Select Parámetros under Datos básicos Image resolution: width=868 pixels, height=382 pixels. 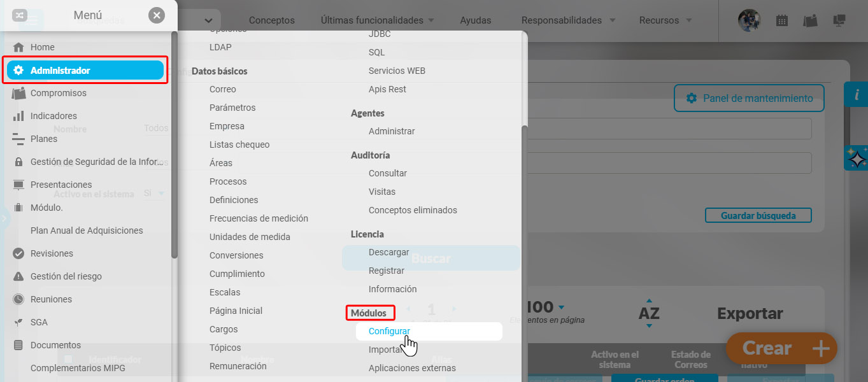pyautogui.click(x=232, y=108)
